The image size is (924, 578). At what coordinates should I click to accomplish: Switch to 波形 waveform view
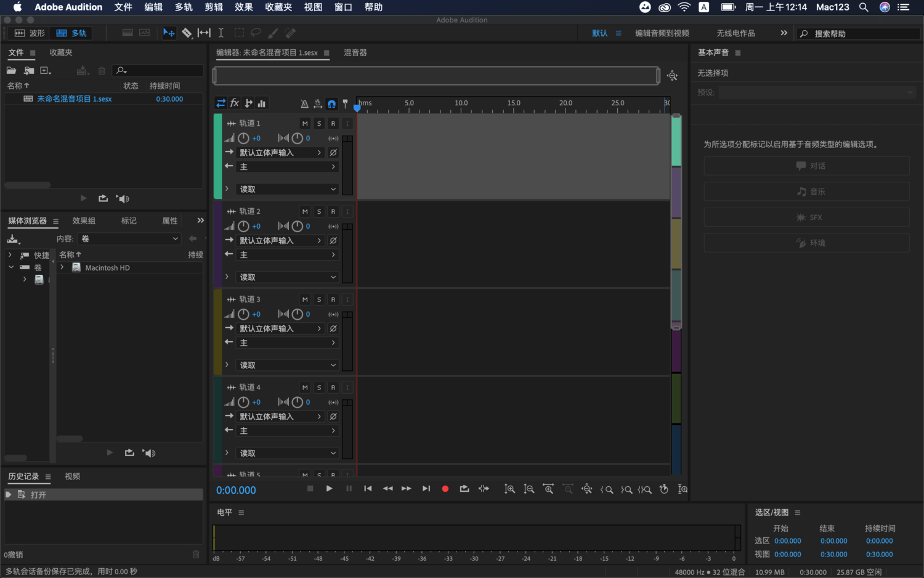coord(30,33)
